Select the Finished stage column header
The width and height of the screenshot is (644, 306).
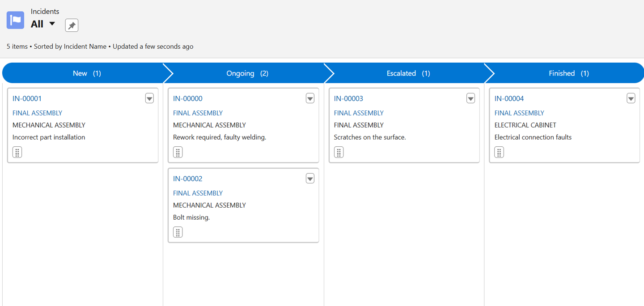point(568,73)
